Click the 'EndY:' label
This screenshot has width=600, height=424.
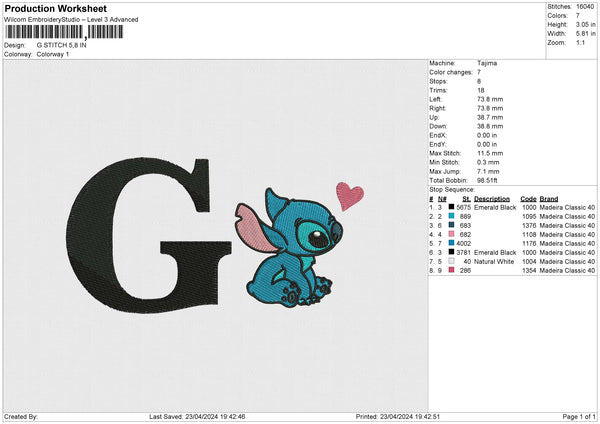tap(438, 144)
